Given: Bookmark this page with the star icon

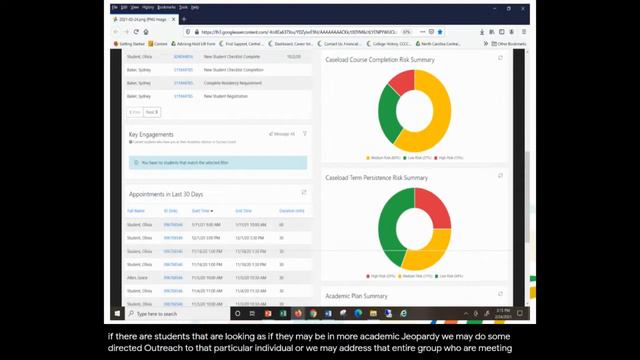Looking at the screenshot, I should point(440,32).
